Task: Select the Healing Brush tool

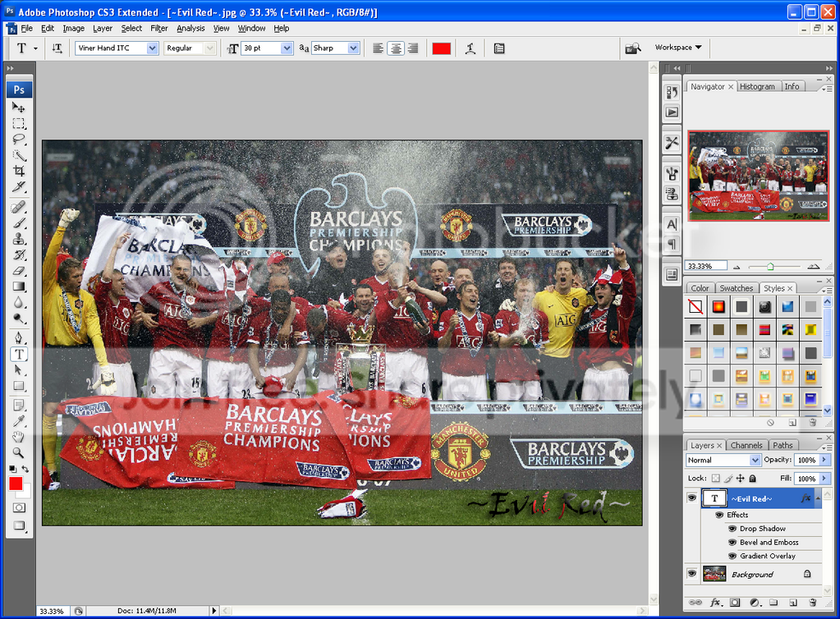Action: coord(19,207)
